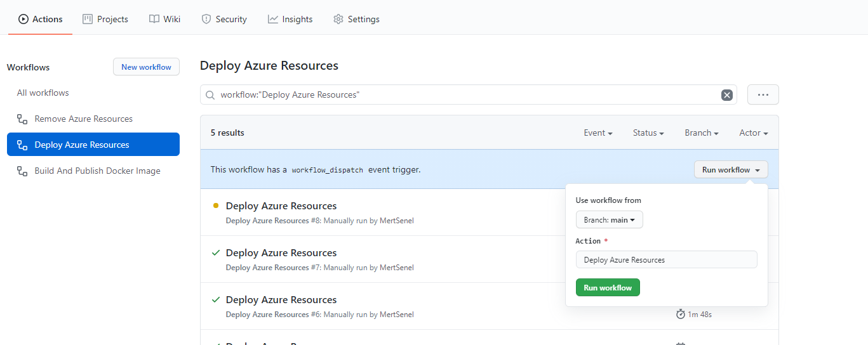Open the Insights tab
The width and height of the screenshot is (868, 345).
pyautogui.click(x=290, y=19)
